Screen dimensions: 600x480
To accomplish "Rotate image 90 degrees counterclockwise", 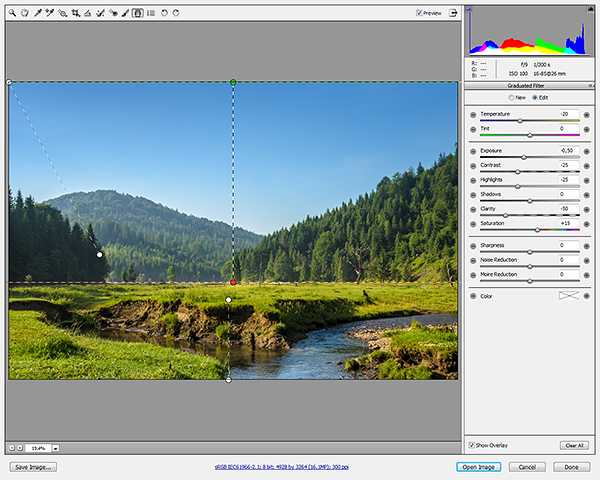I will pos(164,13).
